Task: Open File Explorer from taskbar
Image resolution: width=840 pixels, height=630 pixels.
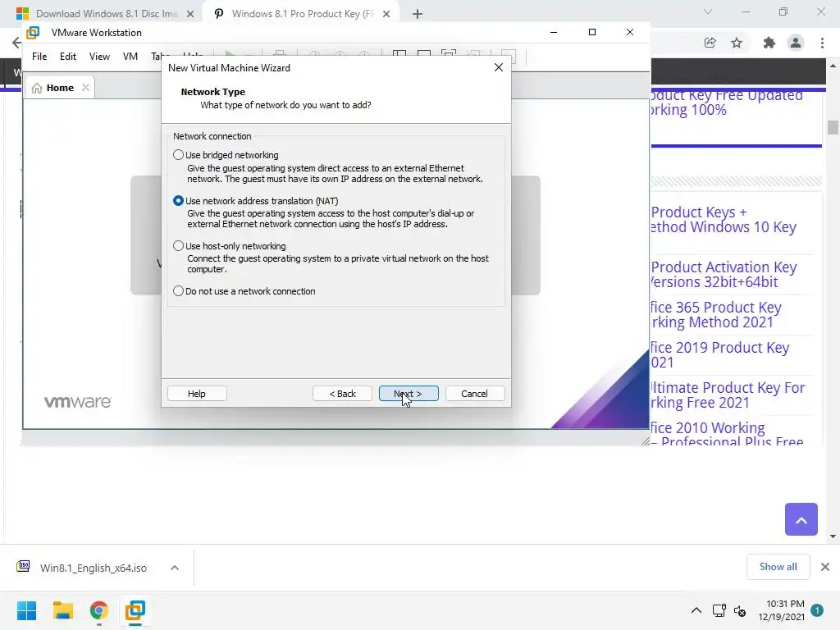Action: pos(62,610)
